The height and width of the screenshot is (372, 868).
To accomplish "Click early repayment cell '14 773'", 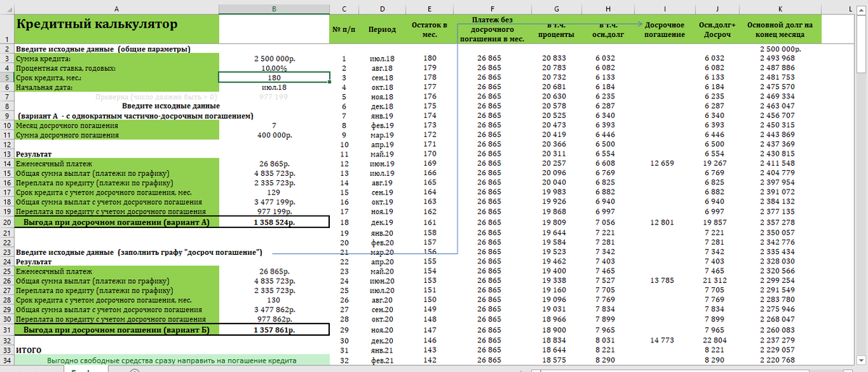I will 664,339.
